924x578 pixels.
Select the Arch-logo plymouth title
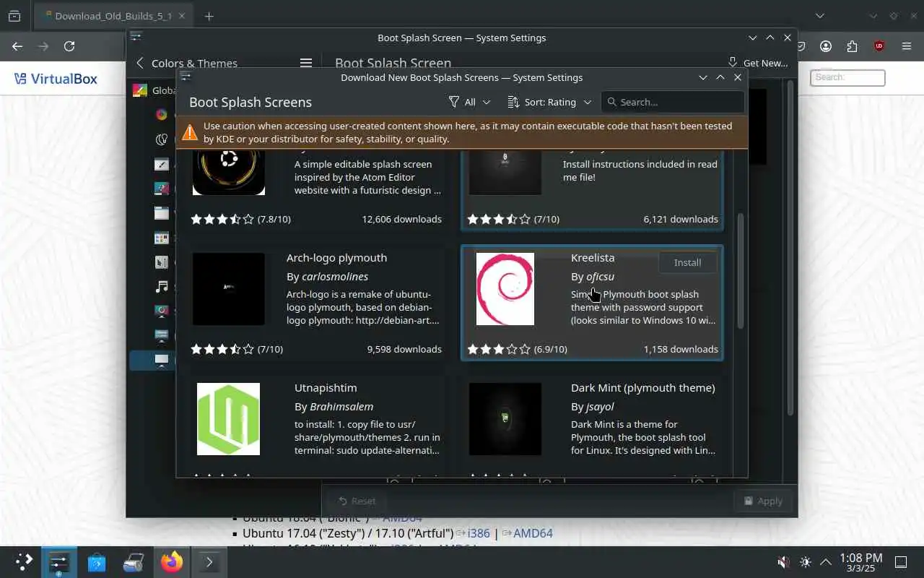coord(336,258)
